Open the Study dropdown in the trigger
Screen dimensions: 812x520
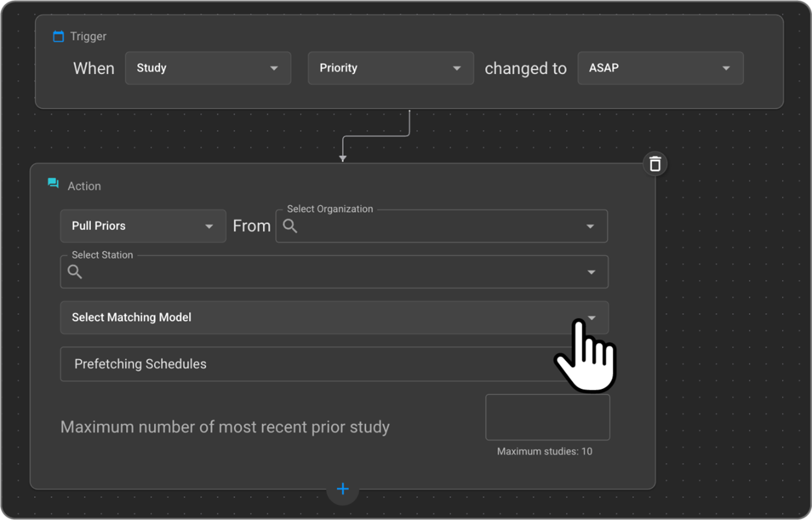click(x=208, y=68)
